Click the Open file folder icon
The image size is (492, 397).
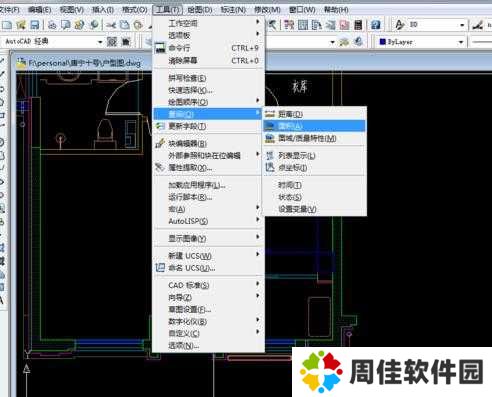(21, 25)
